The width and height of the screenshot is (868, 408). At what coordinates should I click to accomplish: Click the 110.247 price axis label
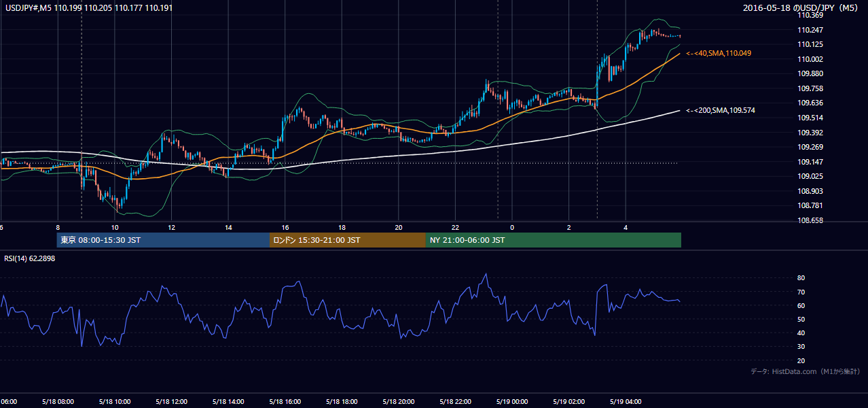tap(810, 30)
